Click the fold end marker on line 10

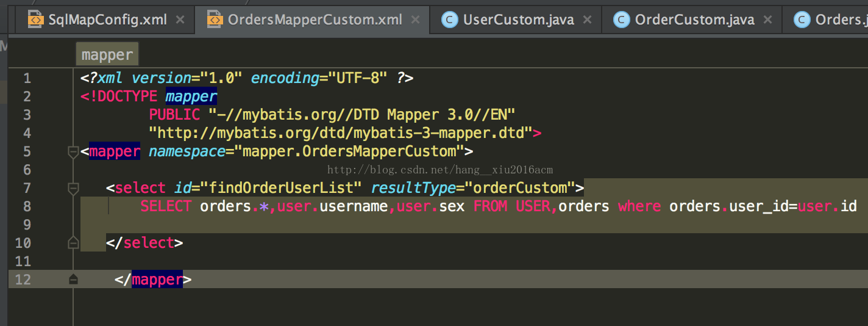coord(73,243)
